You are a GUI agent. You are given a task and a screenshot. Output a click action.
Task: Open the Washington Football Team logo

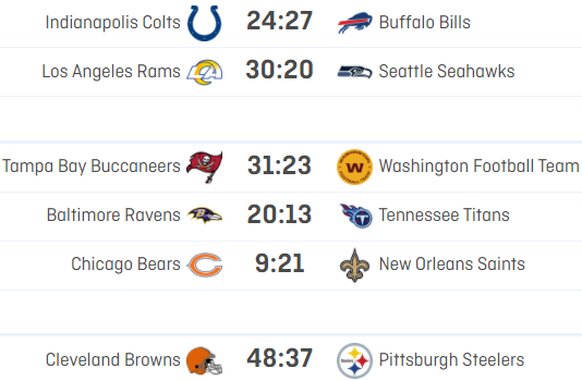(x=355, y=167)
